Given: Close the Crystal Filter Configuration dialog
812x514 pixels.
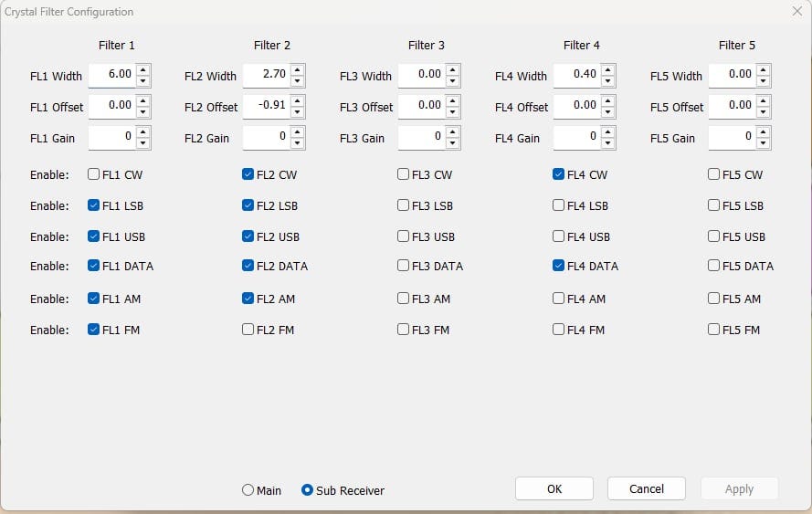Looking at the screenshot, I should coord(797,11).
